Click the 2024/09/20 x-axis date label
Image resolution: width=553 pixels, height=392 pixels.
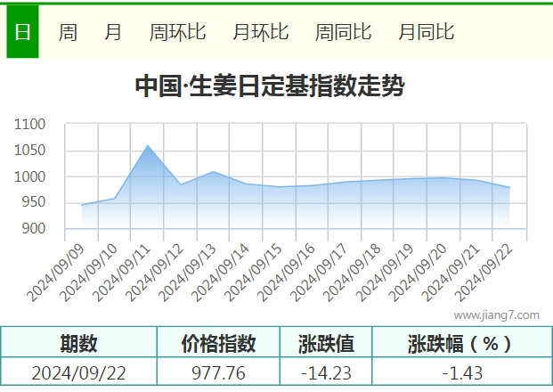(418, 273)
